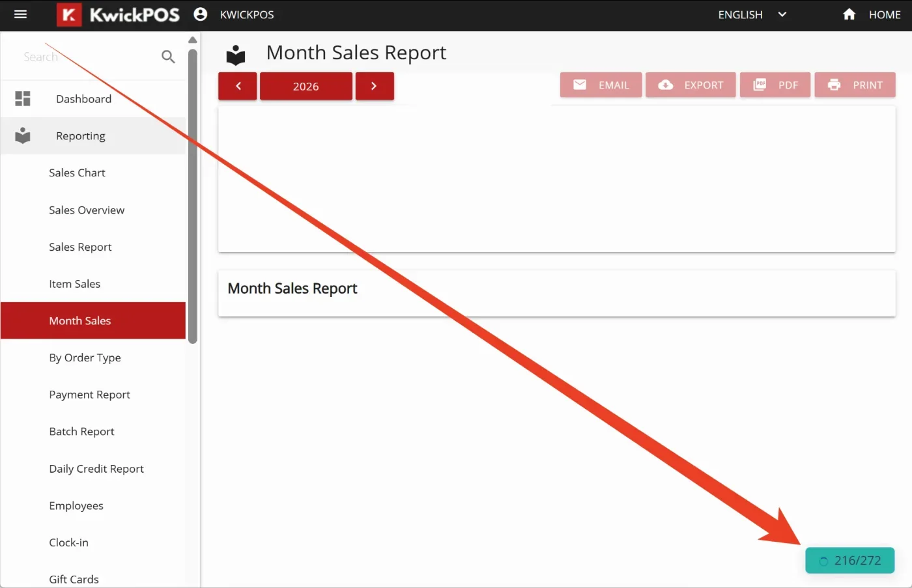Open the Sales Report page
The width and height of the screenshot is (912, 588).
pos(93,247)
